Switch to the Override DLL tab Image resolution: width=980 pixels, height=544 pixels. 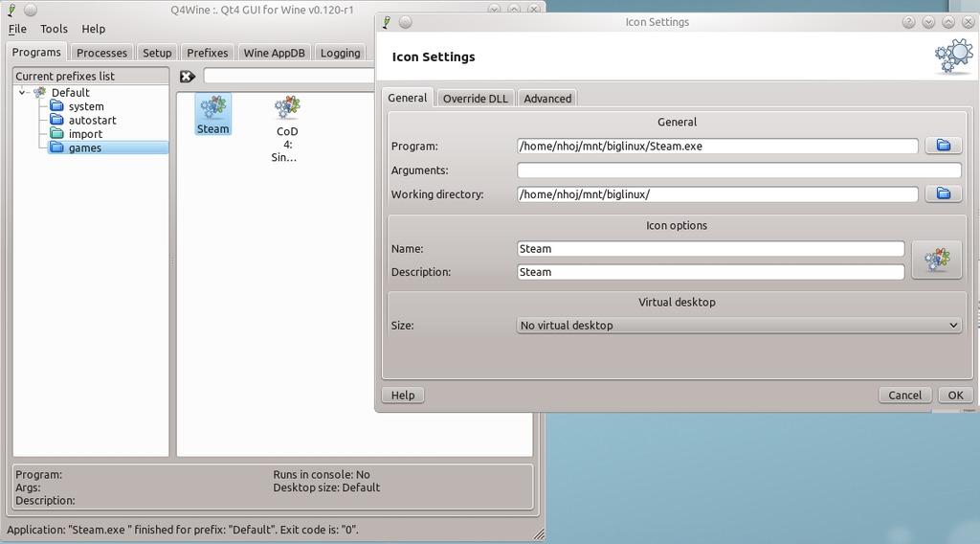tap(475, 99)
